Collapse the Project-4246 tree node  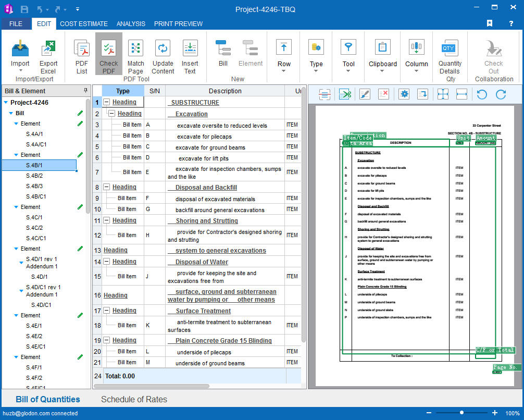click(5, 103)
